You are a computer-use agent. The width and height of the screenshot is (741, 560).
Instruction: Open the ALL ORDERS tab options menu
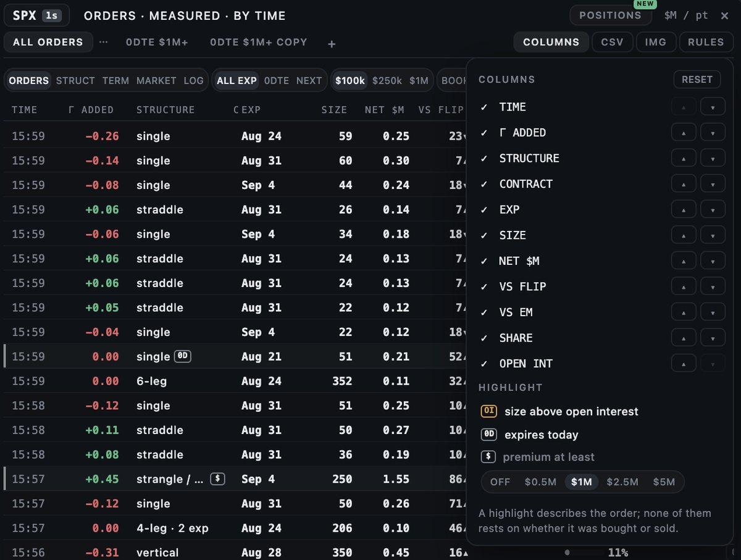[103, 42]
